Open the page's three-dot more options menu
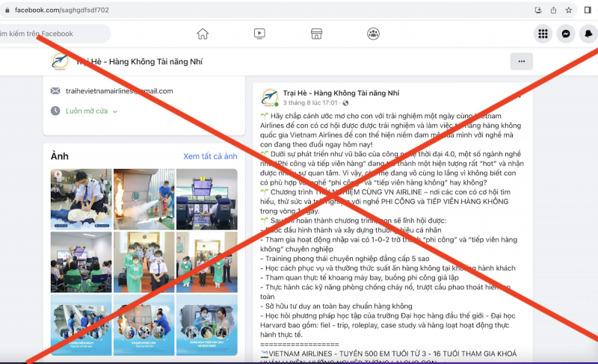Screen dimensions: 598x364 tap(521, 61)
